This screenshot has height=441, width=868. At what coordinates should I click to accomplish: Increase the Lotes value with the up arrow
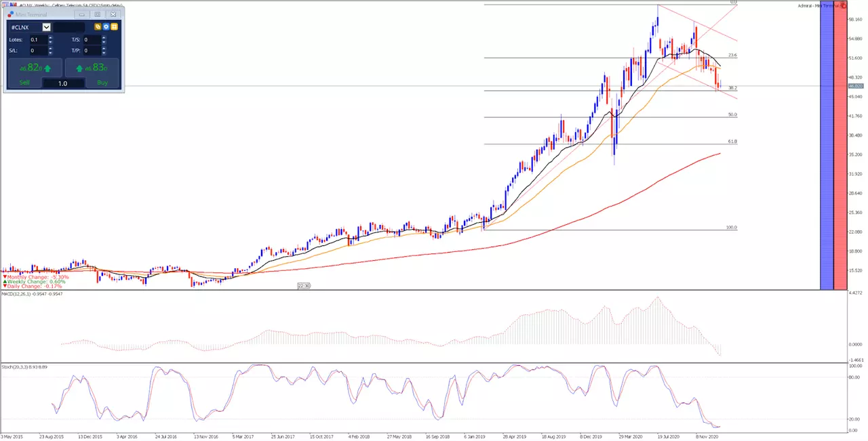click(x=50, y=37)
